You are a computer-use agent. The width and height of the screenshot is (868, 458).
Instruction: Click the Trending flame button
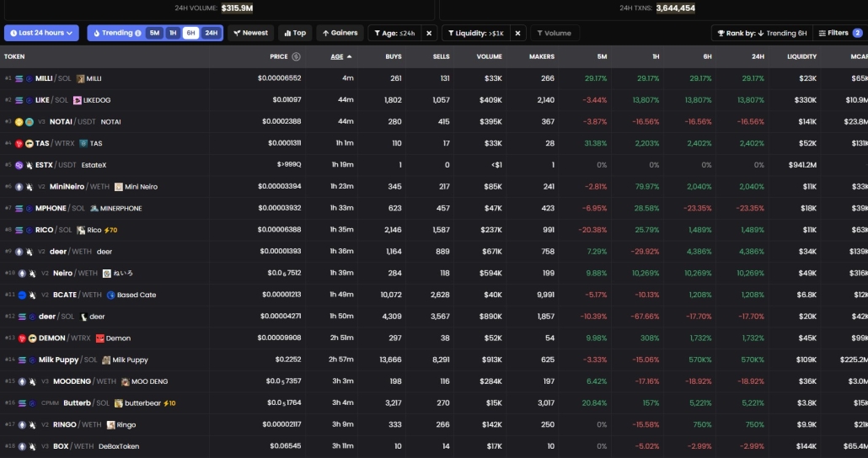point(113,33)
